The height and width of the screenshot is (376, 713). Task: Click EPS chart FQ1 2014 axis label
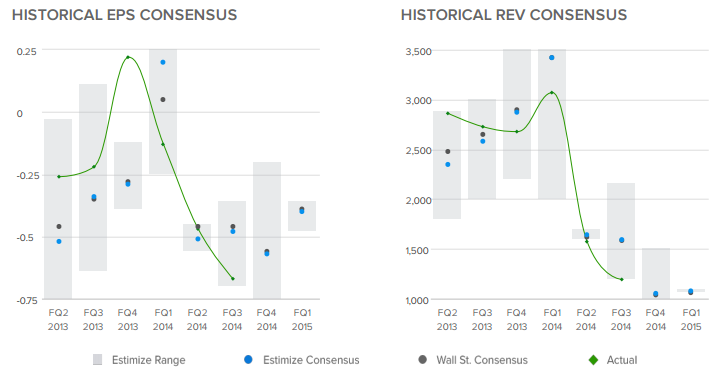pos(163,320)
